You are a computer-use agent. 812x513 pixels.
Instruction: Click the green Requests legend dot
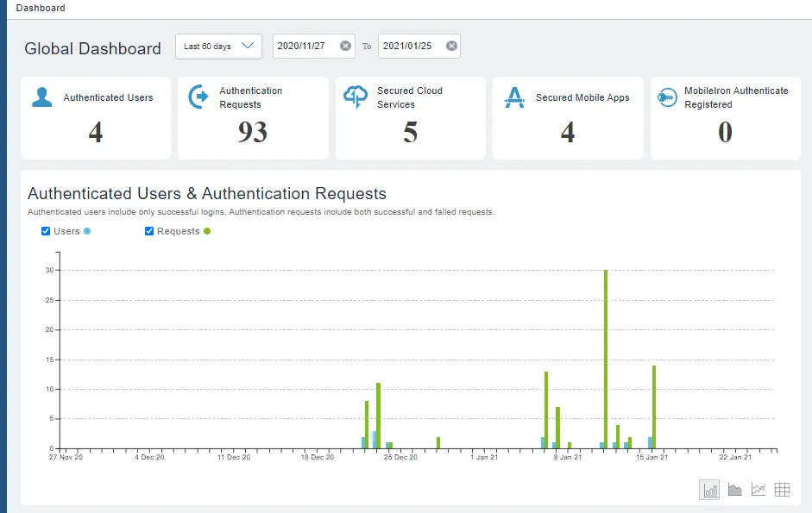(207, 231)
